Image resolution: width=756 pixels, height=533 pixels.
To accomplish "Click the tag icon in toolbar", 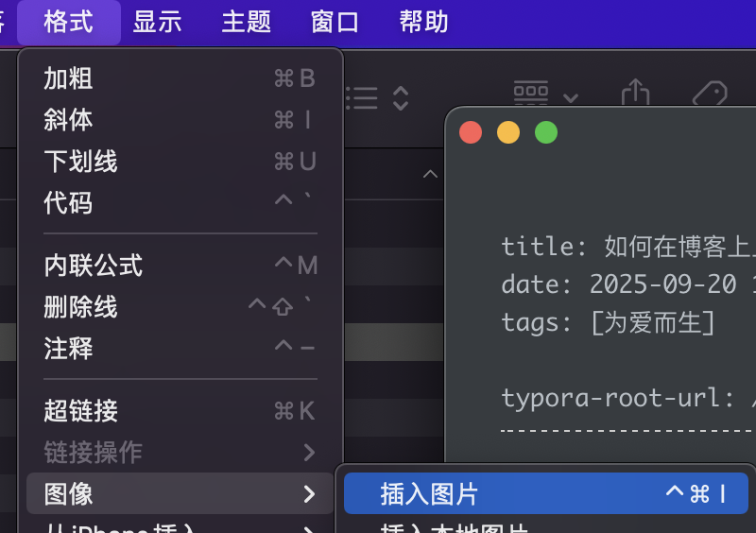I will tap(709, 95).
